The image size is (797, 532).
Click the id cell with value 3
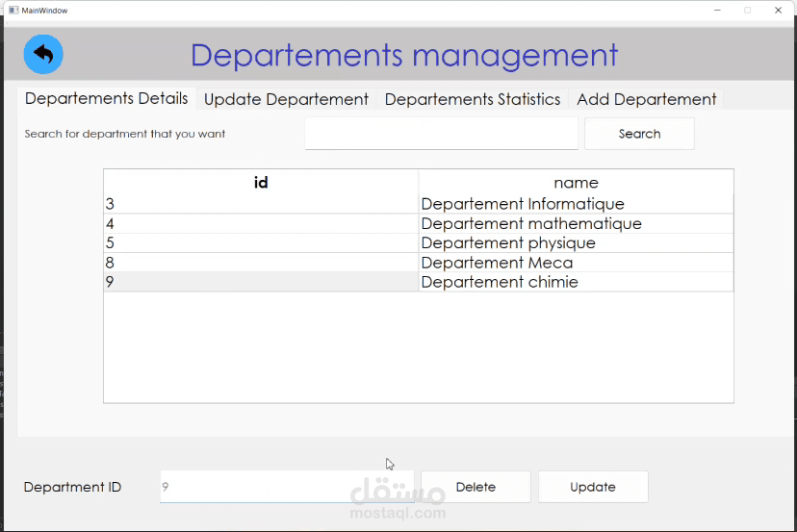[260, 204]
